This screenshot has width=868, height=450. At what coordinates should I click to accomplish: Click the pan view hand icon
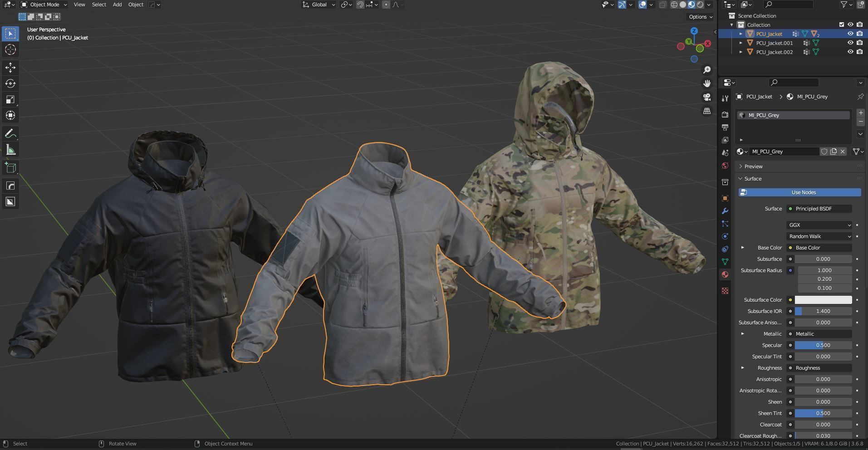click(707, 83)
